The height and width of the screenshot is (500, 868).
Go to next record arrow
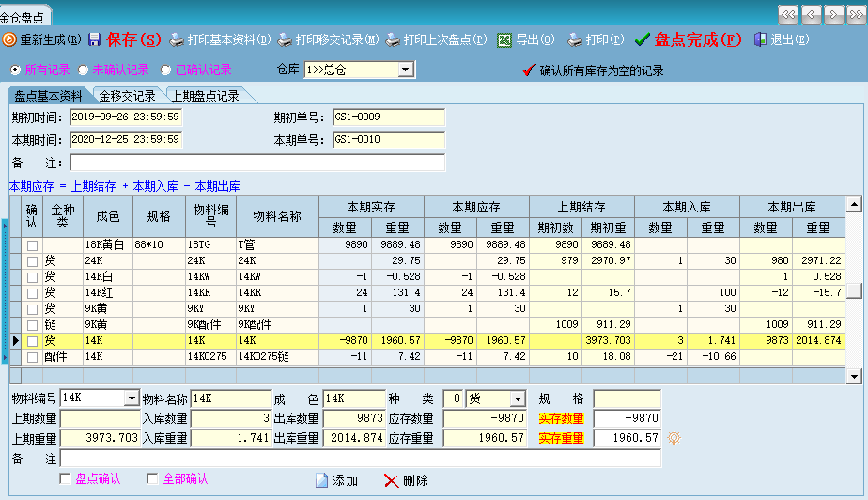833,15
